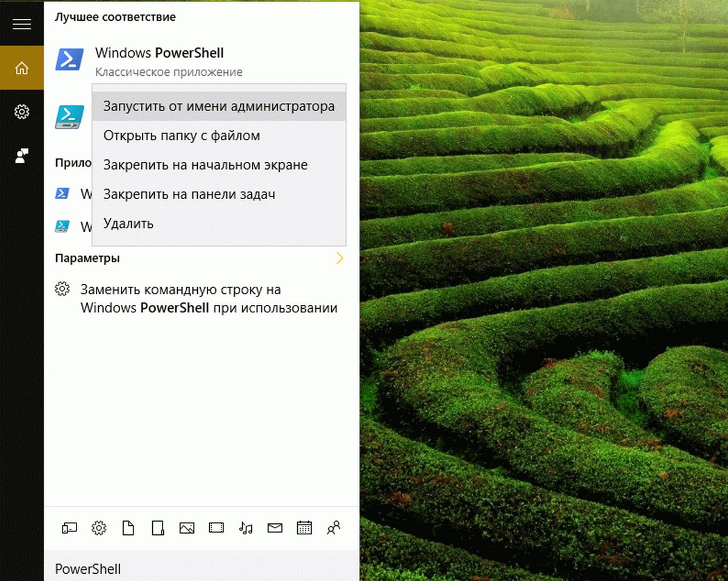This screenshot has width=728, height=581.
Task: Filter search results by music icon
Action: 246,528
